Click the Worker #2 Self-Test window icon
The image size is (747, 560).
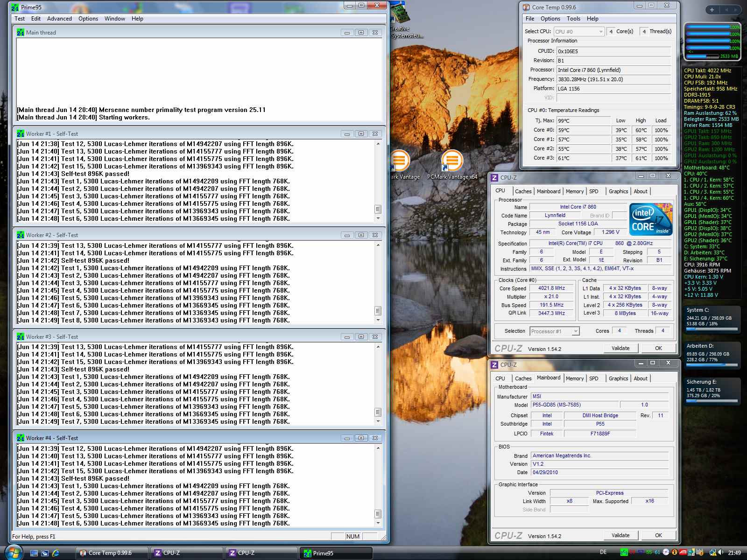click(21, 235)
